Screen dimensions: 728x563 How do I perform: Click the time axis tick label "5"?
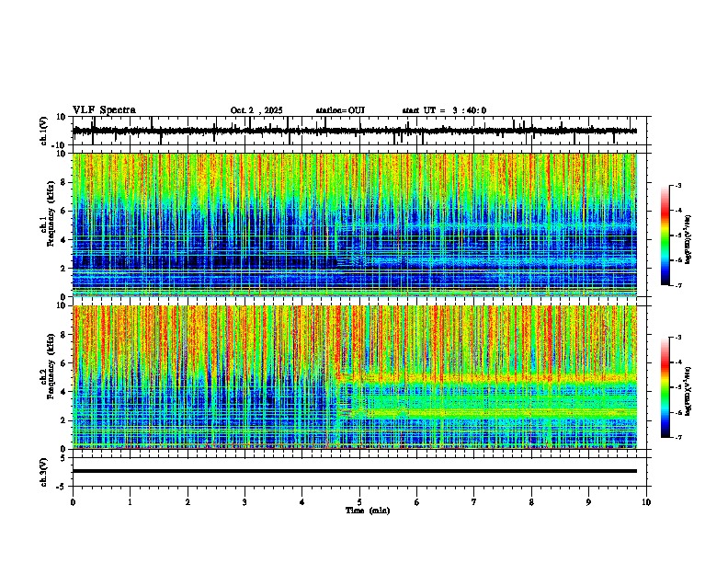coord(359,502)
